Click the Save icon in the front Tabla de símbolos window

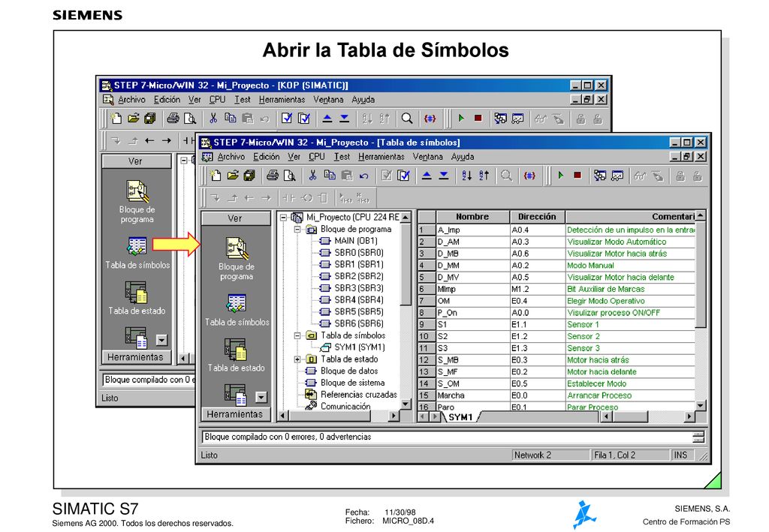click(249, 176)
